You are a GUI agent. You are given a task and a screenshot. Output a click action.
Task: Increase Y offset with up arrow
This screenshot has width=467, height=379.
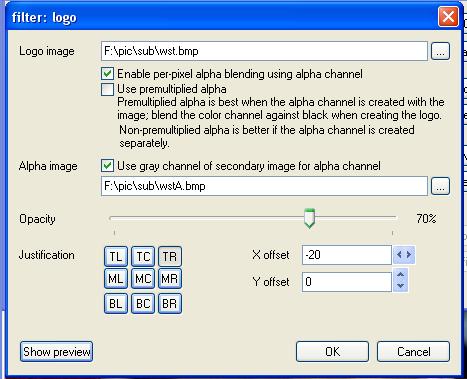coord(401,275)
